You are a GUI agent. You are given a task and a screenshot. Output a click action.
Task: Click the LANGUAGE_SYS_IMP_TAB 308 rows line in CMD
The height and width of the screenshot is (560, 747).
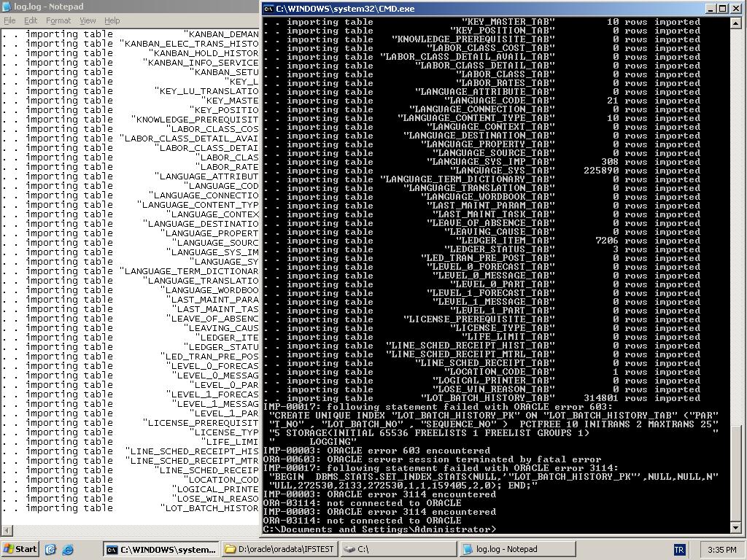tap(482, 162)
